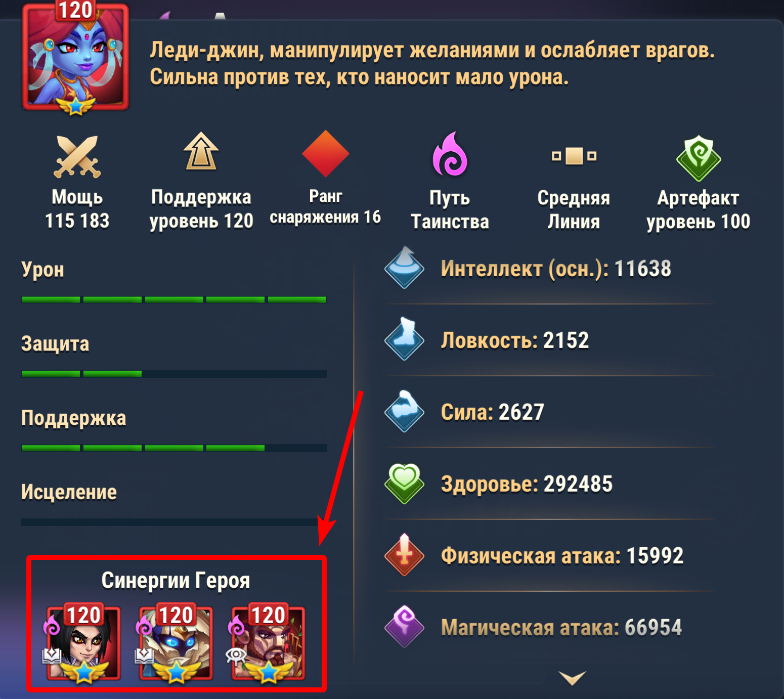Click the Поддержка up-arrow role icon
This screenshot has height=699, width=784.
point(201,151)
